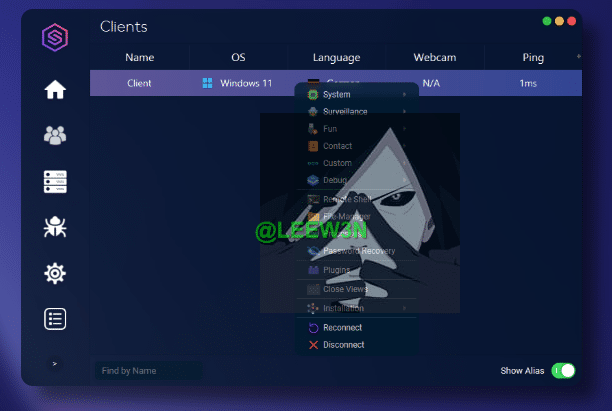
Task: Click the purple hexagon app logo
Action: 55,39
